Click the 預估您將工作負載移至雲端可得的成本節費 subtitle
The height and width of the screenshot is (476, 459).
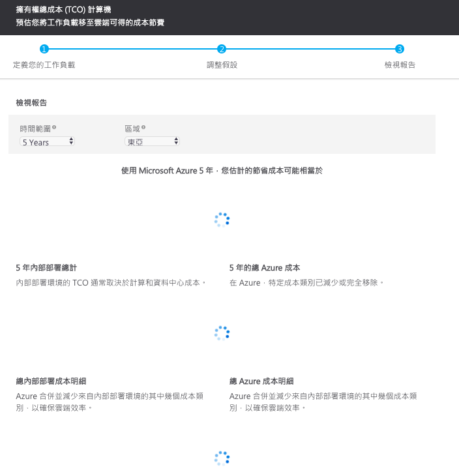tap(90, 22)
